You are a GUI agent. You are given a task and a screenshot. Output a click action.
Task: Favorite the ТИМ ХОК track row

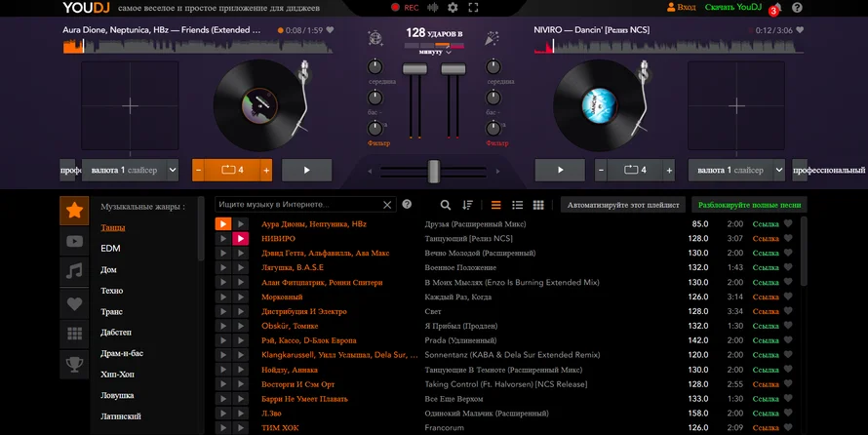[x=788, y=427]
